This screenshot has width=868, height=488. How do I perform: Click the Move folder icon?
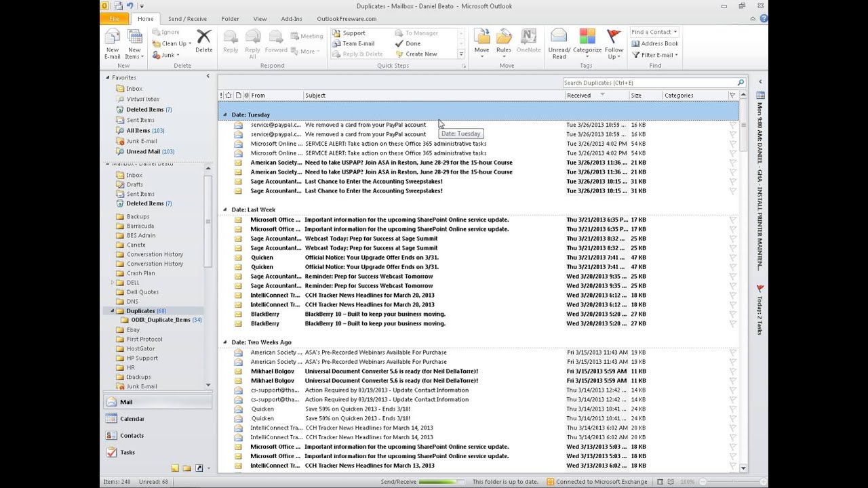pos(481,37)
